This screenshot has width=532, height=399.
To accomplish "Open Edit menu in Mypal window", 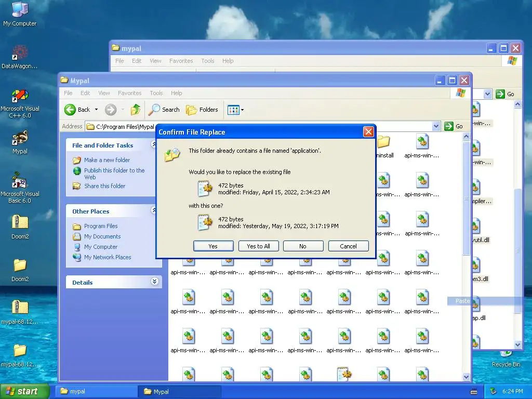I will (85, 93).
